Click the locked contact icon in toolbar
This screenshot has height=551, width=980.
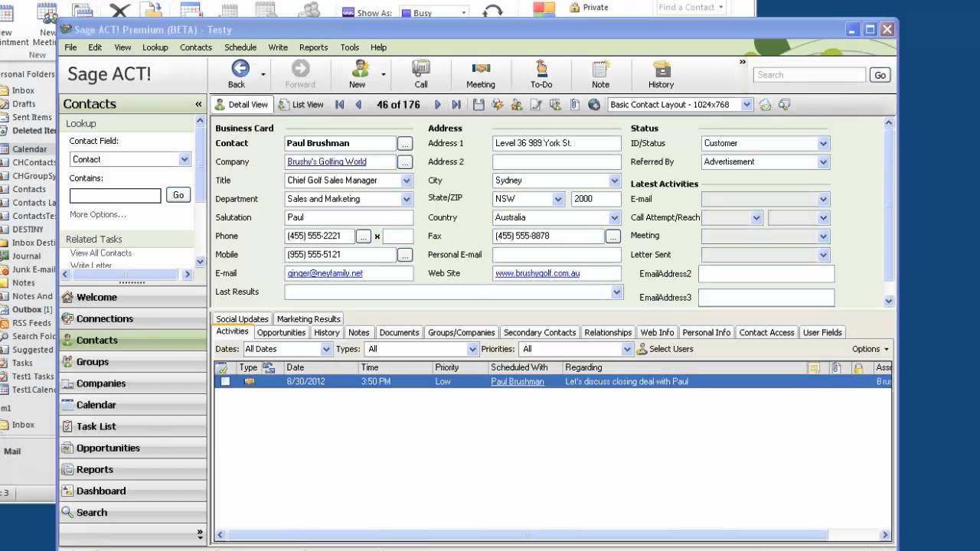click(517, 105)
